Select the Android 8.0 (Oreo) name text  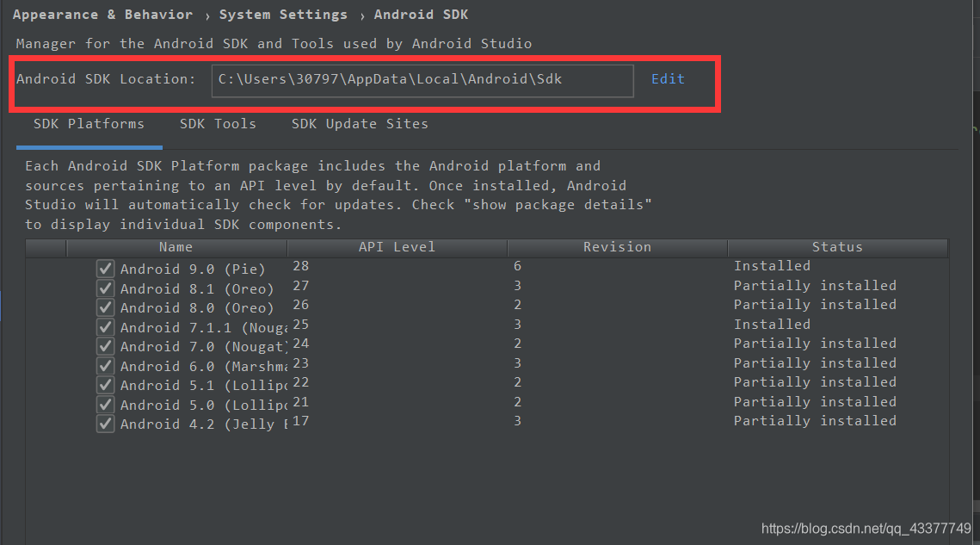coord(197,308)
